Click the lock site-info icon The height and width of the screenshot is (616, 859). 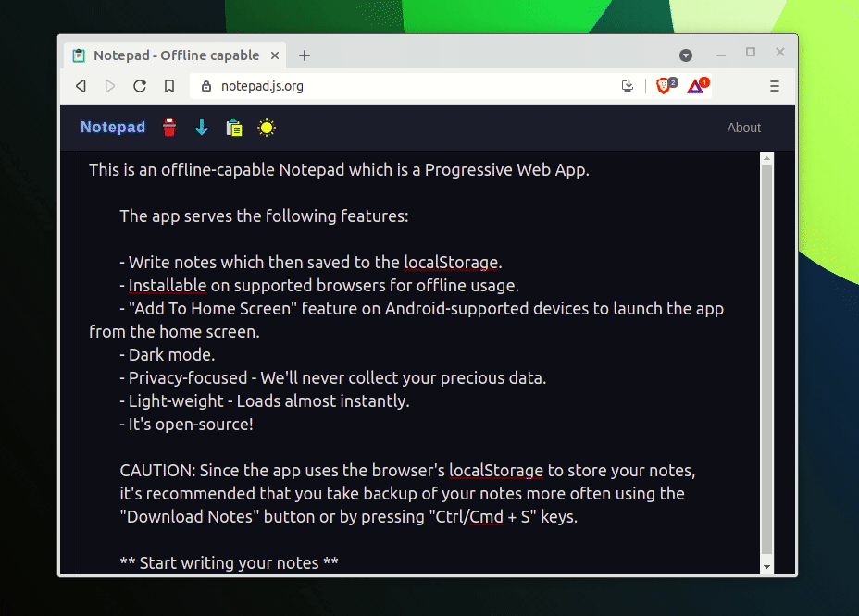tap(206, 86)
